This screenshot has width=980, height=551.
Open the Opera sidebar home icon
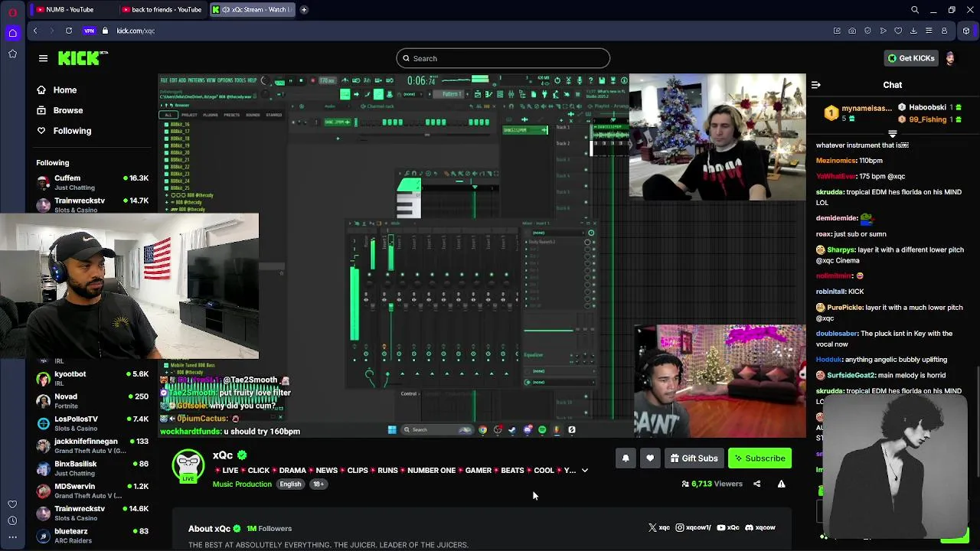12,33
